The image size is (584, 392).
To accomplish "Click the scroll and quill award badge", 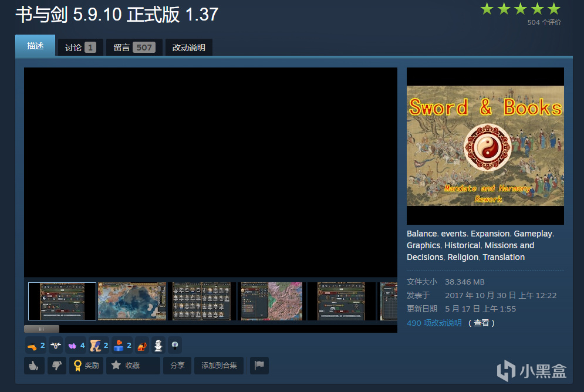I will click(x=99, y=346).
